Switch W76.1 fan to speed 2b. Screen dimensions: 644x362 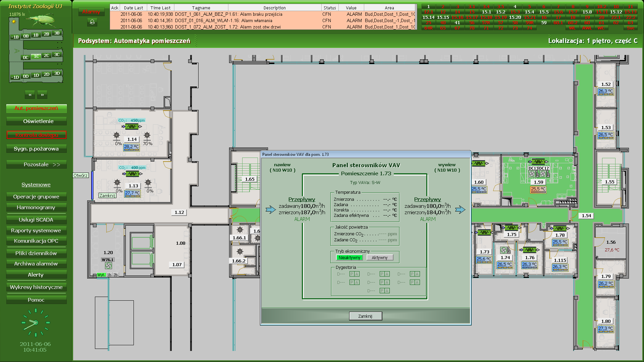pyautogui.click(x=116, y=275)
